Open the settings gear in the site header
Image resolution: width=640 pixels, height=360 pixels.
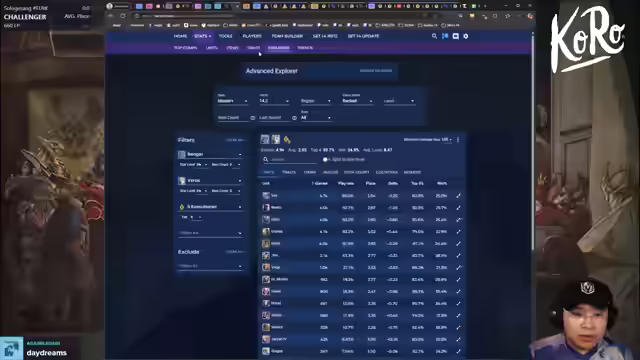(x=466, y=36)
